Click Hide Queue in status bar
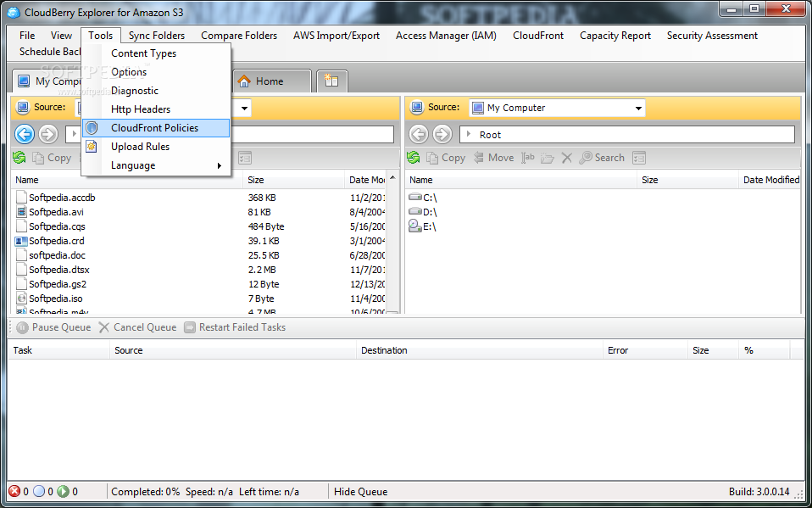The height and width of the screenshot is (508, 812). [x=360, y=492]
